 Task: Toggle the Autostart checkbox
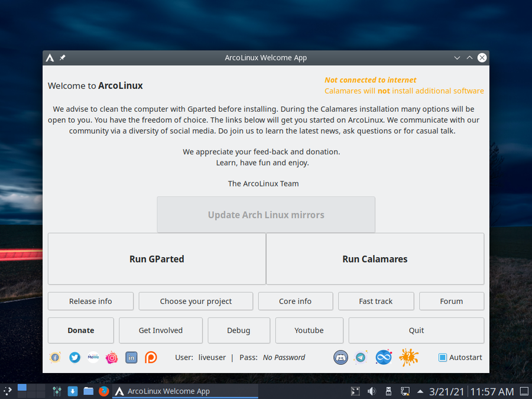(x=442, y=357)
